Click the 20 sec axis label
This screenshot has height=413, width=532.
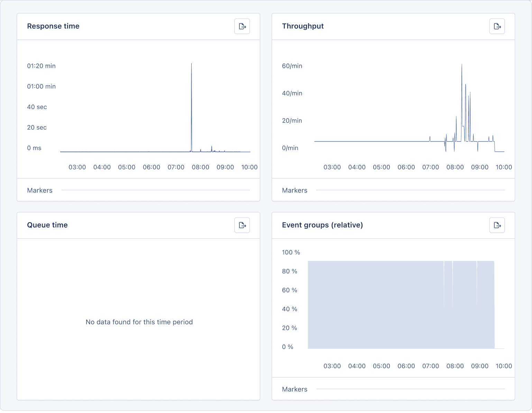pyautogui.click(x=37, y=127)
